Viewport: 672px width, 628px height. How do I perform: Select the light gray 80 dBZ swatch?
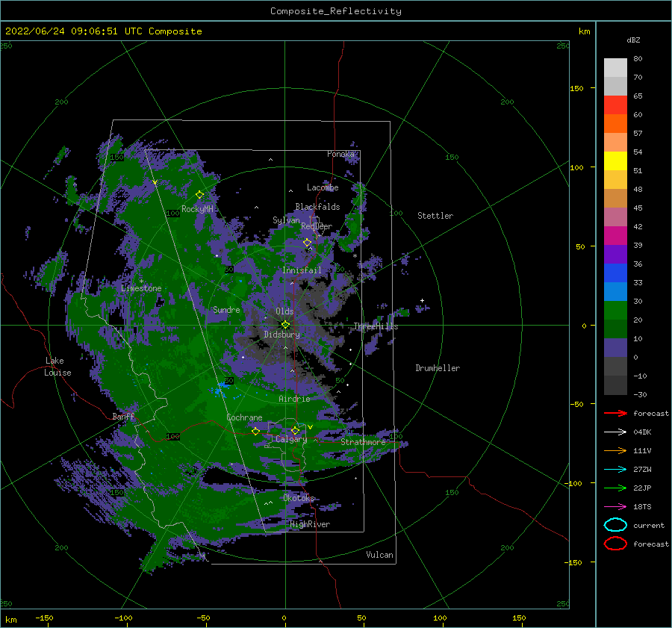pos(615,68)
